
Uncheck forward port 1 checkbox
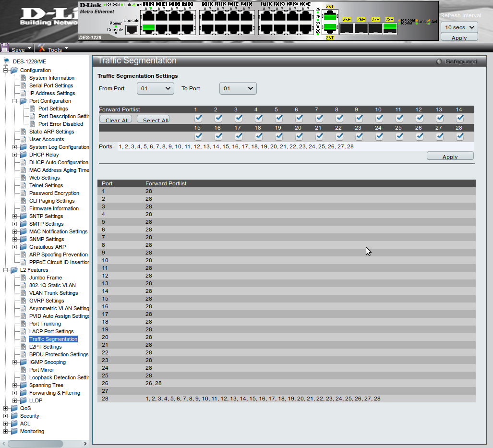[198, 118]
